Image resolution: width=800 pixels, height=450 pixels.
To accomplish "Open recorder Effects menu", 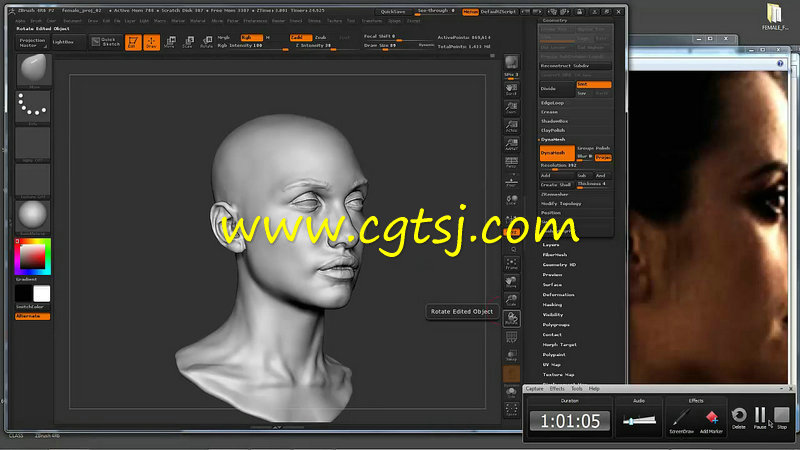I will [557, 389].
